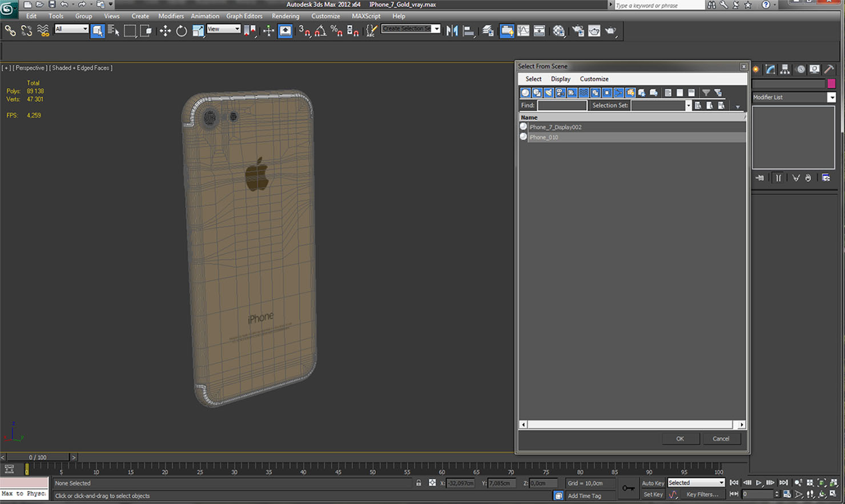This screenshot has width=845, height=504.
Task: Click the Render Production teapot icon
Action: click(610, 31)
